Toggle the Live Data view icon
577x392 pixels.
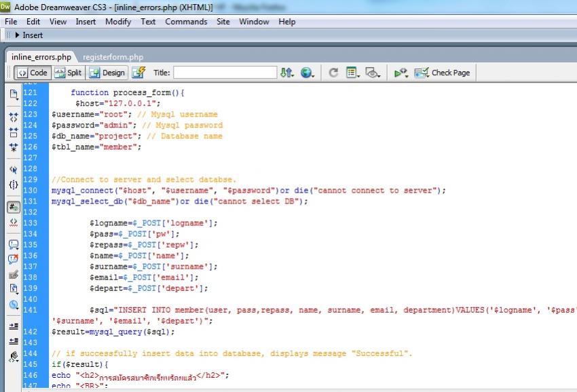pyautogui.click(x=138, y=73)
